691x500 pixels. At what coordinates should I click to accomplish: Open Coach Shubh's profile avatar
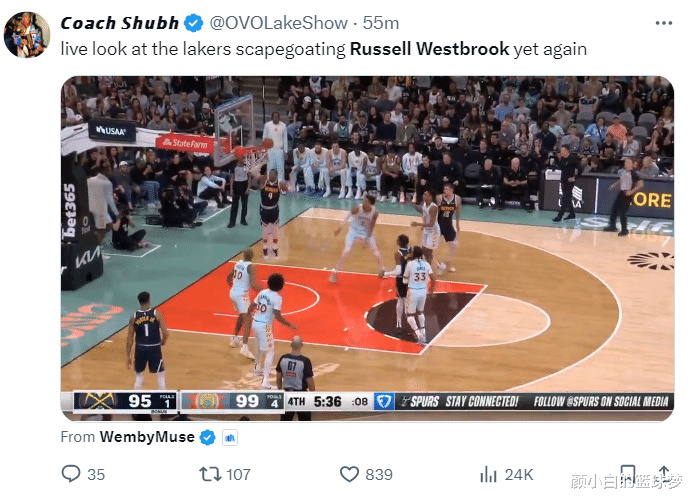pyautogui.click(x=27, y=35)
